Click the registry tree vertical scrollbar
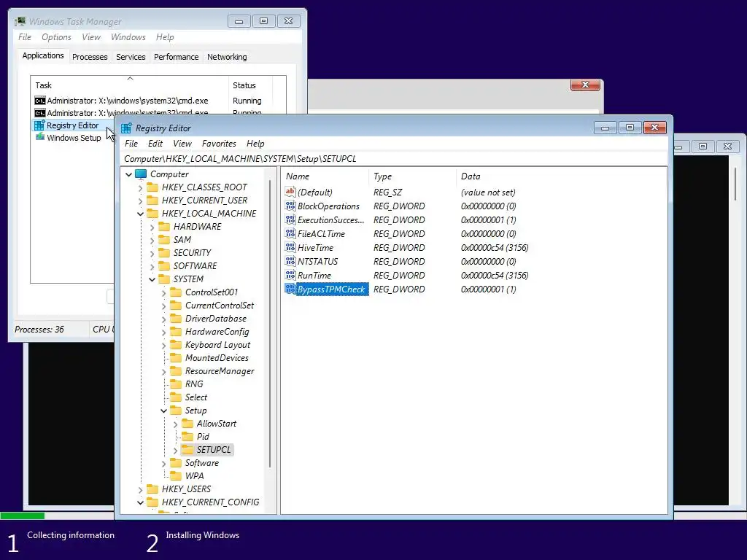 tap(270, 324)
